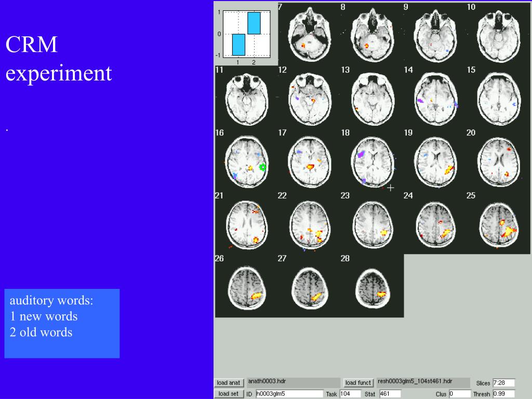Click the '1 new words' legend line
This screenshot has width=532, height=399.
44,316
